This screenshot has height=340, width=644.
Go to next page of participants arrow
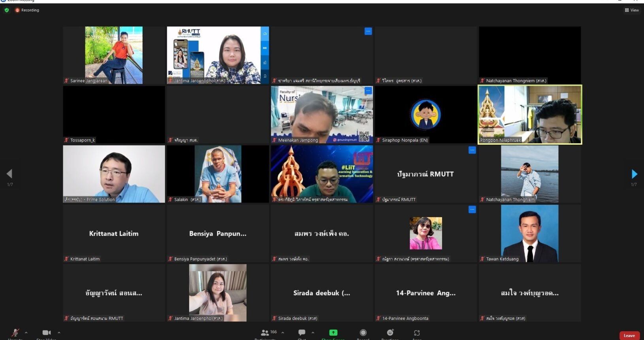point(634,174)
